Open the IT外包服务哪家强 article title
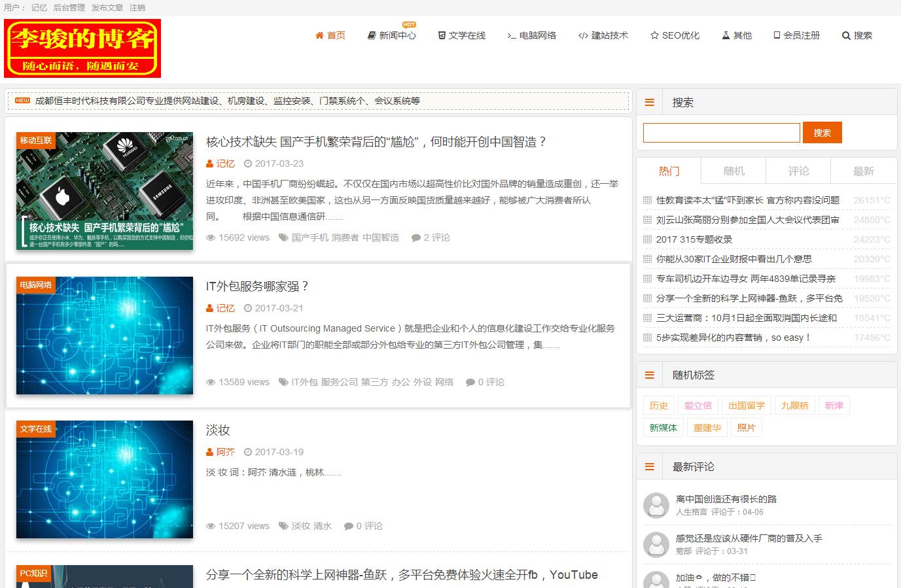The height and width of the screenshot is (588, 901). [x=257, y=286]
